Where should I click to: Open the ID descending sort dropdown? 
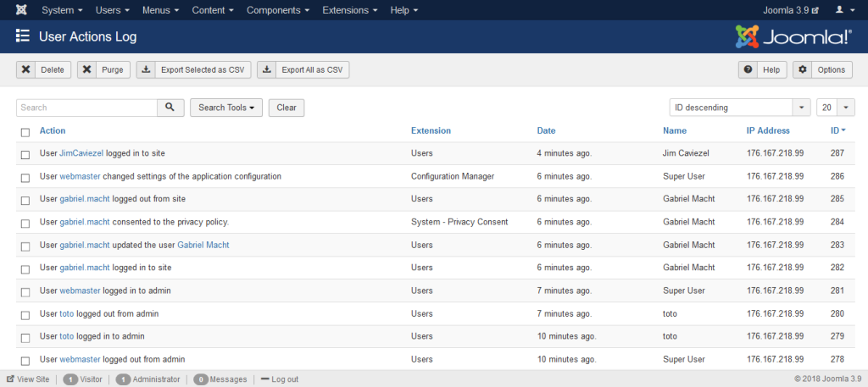pos(739,108)
